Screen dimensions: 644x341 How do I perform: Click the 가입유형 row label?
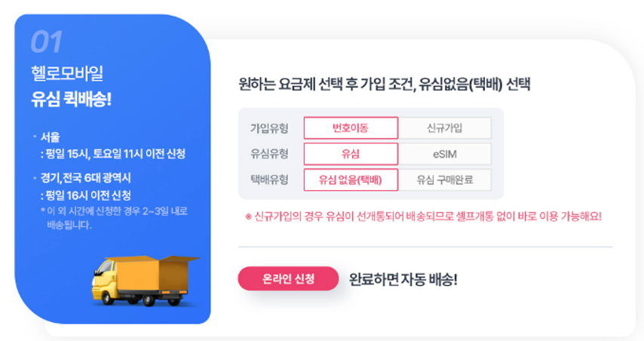point(269,128)
